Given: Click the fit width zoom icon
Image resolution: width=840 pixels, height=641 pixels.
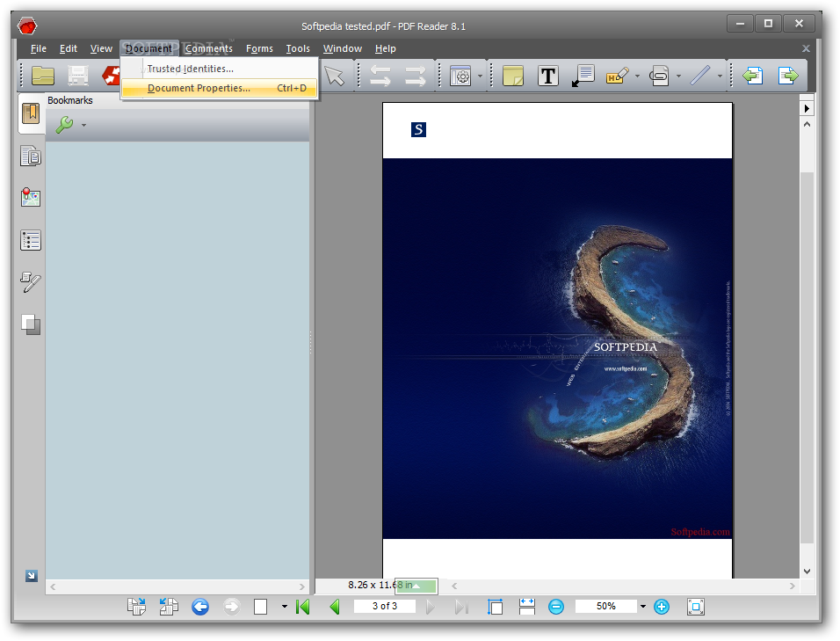Looking at the screenshot, I should click(526, 607).
